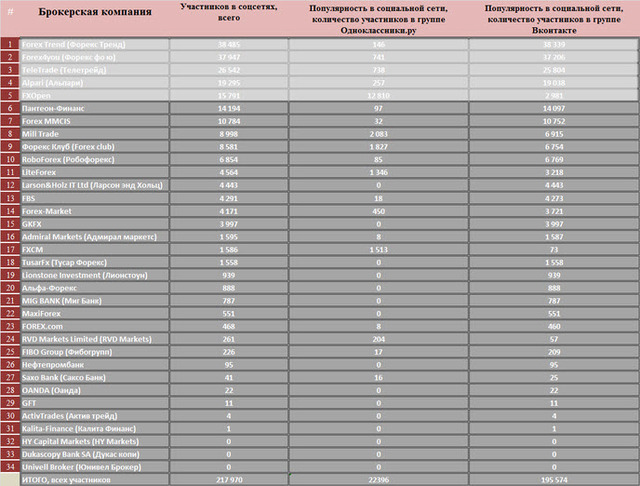Click Одноклассники value '450' for Forex-Market
The width and height of the screenshot is (640, 486).
click(x=378, y=211)
